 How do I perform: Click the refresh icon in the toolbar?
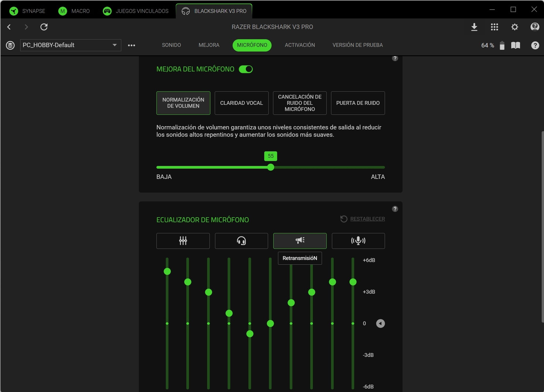(x=44, y=27)
